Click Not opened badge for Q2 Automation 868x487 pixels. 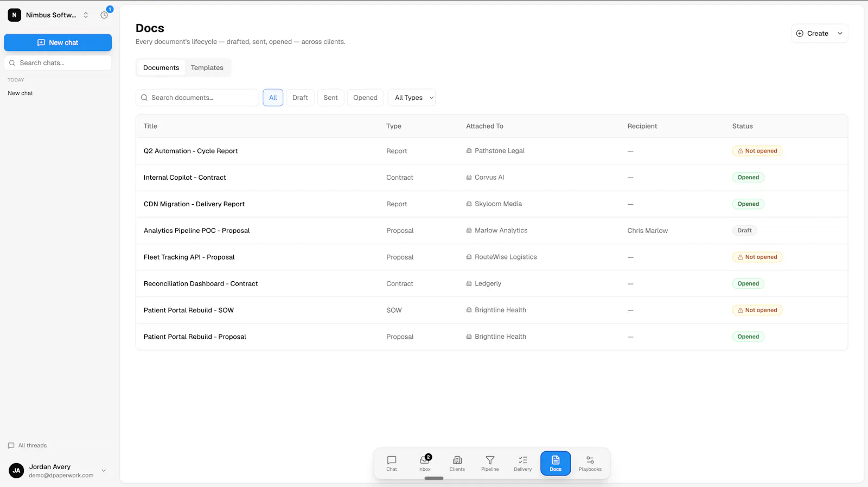pyautogui.click(x=757, y=151)
